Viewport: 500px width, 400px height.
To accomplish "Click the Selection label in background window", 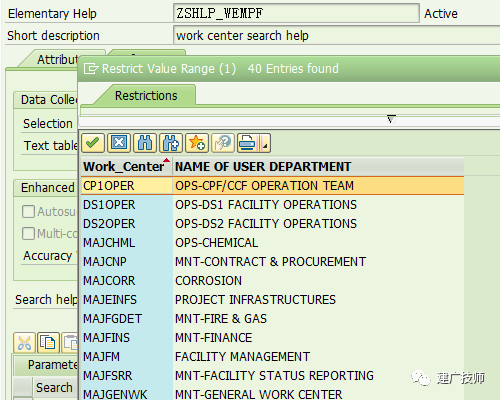I will click(x=48, y=124).
